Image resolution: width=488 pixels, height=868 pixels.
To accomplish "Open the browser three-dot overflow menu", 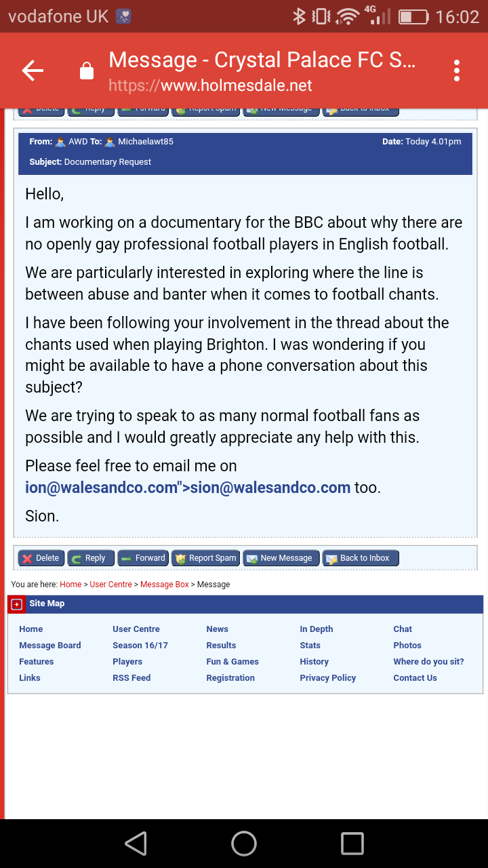I will click(457, 71).
